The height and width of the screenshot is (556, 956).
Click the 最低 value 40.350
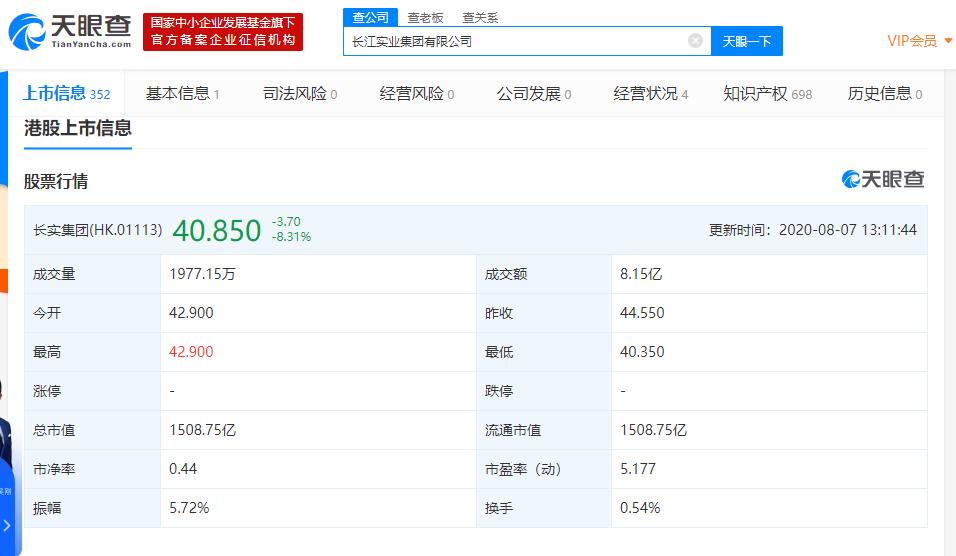point(642,352)
